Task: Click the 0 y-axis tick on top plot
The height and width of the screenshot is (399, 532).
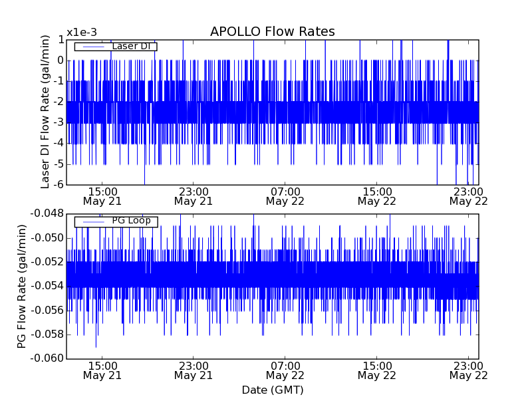Action: point(60,61)
